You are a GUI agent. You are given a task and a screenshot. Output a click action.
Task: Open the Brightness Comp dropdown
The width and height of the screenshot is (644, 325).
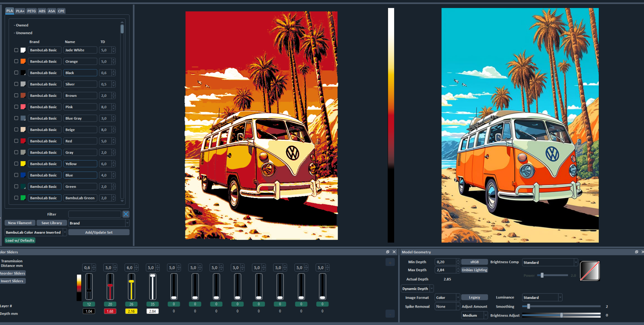[x=550, y=262]
